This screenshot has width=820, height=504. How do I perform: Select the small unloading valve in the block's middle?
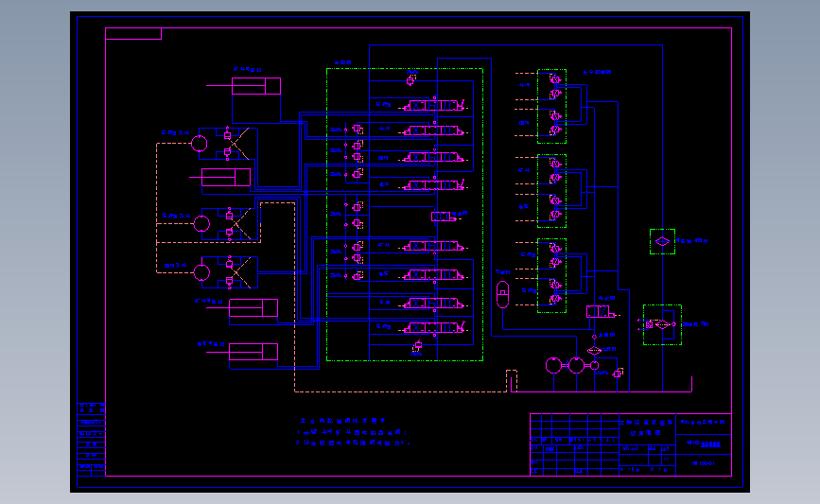(443, 217)
